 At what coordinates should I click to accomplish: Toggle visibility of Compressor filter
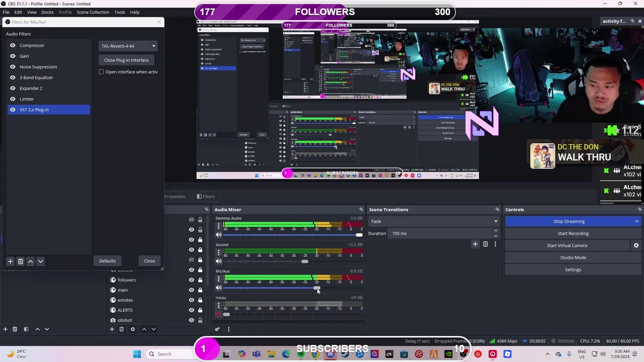pos(13,45)
